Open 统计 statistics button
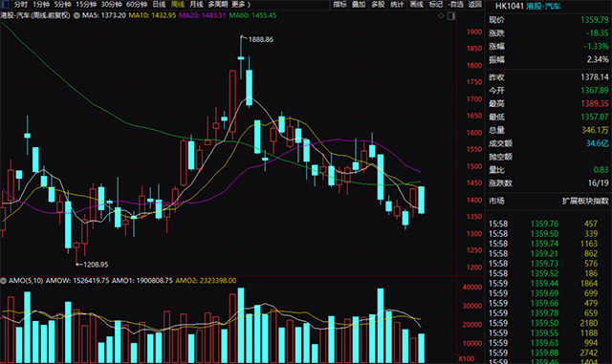612x364 pixels. pos(398,4)
